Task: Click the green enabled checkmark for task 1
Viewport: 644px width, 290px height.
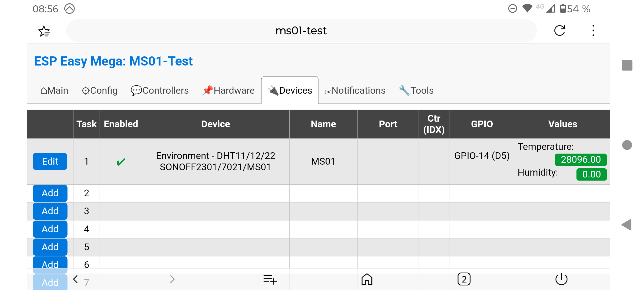Action: [121, 162]
